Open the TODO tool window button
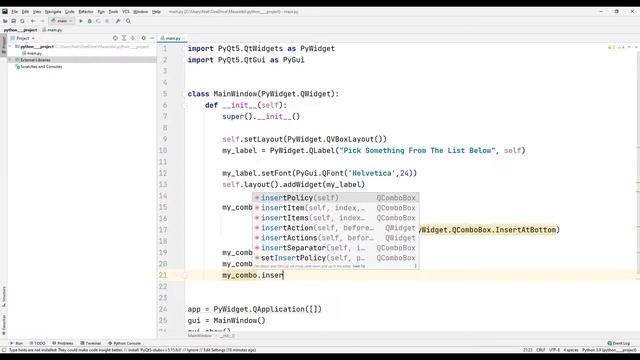 (38, 343)
